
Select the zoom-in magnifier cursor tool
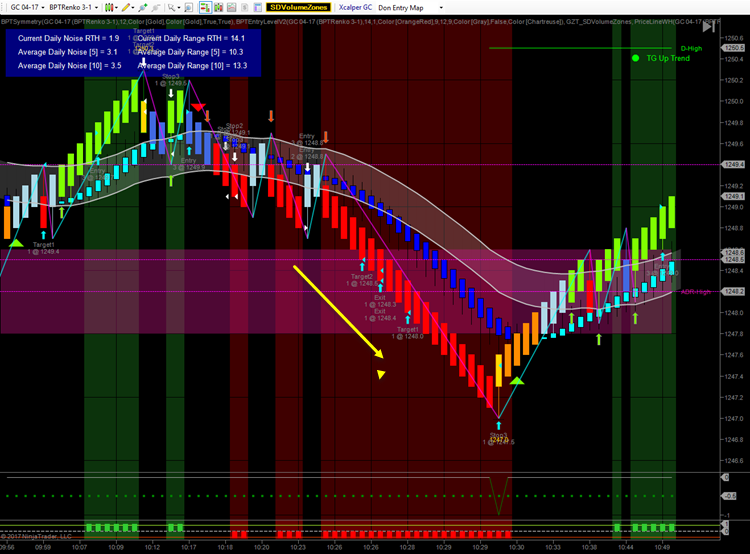coord(171,7)
